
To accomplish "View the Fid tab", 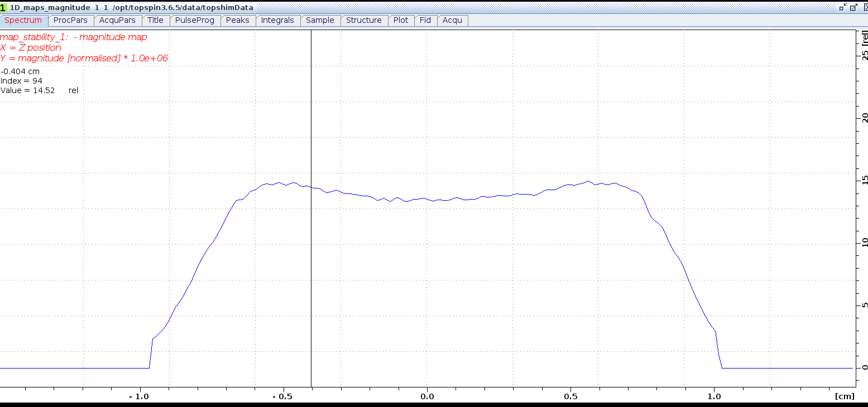I will point(425,20).
